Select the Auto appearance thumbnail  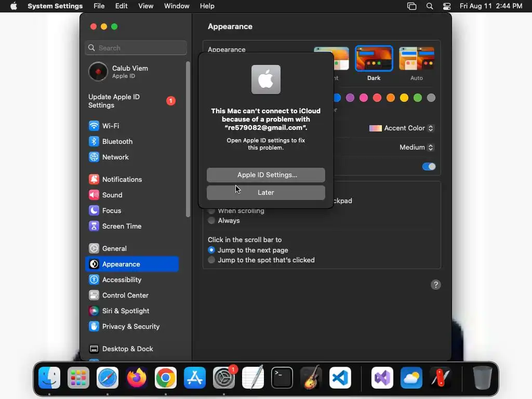pos(417,58)
